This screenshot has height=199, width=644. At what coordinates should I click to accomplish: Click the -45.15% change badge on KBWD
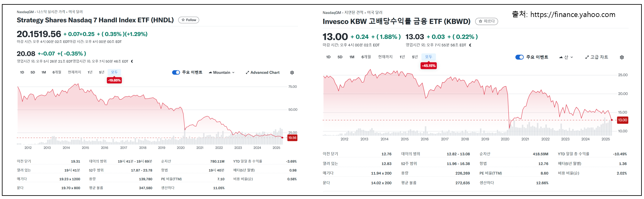click(x=429, y=66)
